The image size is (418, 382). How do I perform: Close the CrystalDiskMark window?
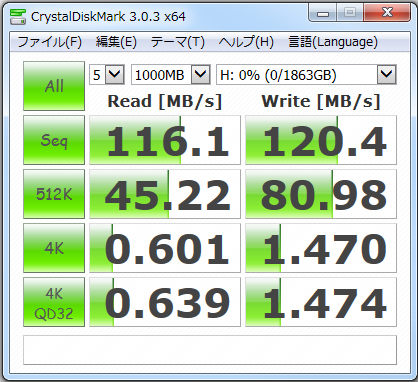coord(387,13)
